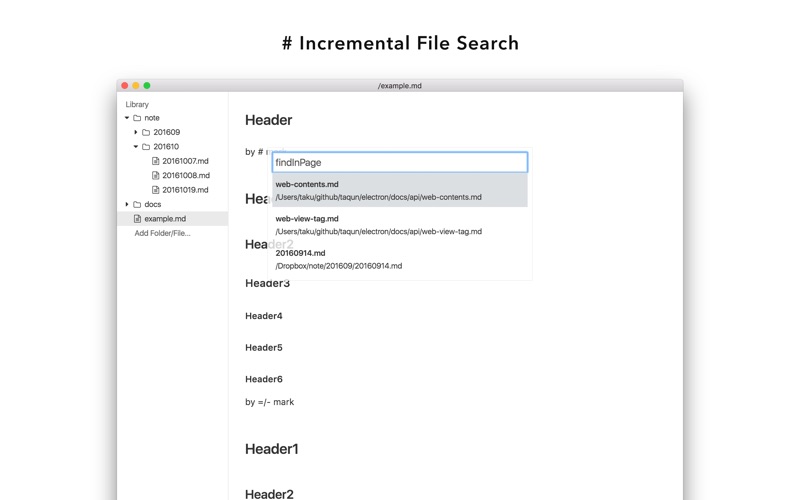Expand the 201609 folder arrow
This screenshot has width=800, height=500.
pos(136,132)
